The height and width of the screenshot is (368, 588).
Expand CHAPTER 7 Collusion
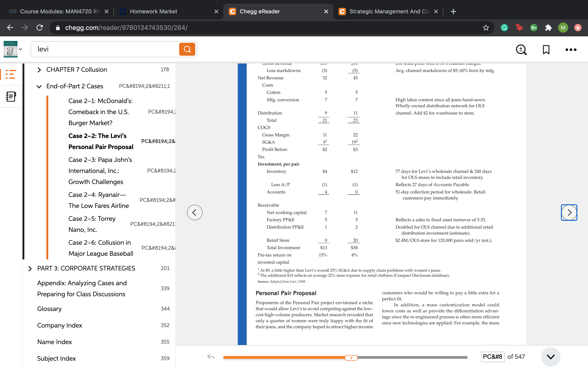pos(39,70)
